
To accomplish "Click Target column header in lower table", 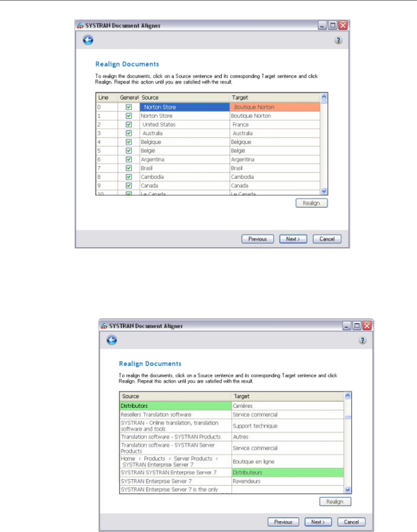I will point(288,397).
